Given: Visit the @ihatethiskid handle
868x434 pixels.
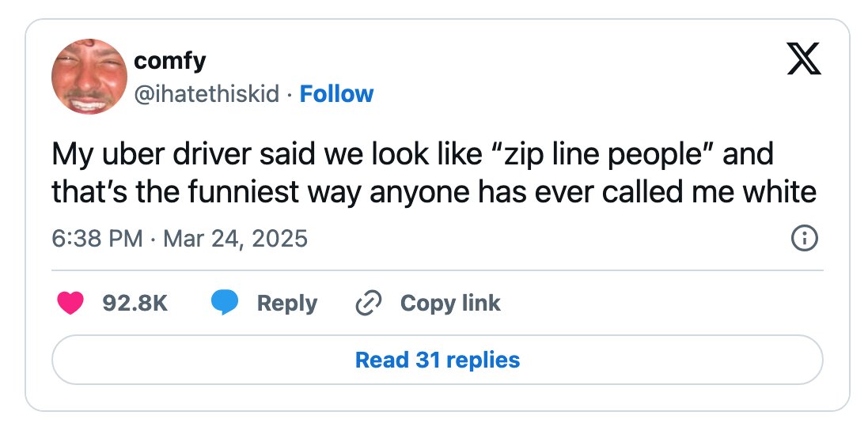Looking at the screenshot, I should pos(207,94).
